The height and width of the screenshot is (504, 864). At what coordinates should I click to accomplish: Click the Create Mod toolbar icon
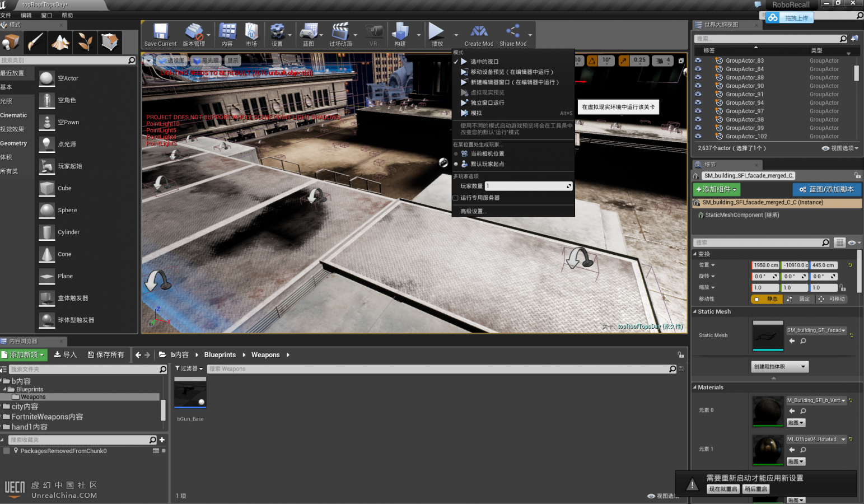[479, 35]
